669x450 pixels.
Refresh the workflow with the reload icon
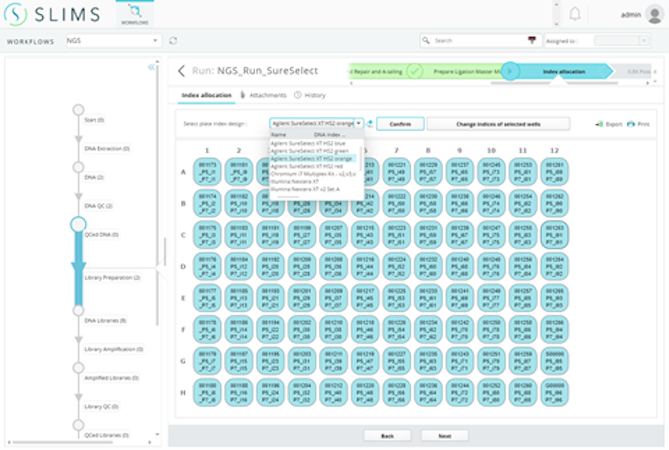[x=173, y=41]
